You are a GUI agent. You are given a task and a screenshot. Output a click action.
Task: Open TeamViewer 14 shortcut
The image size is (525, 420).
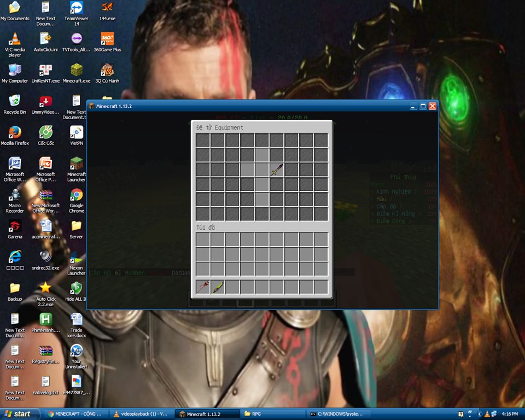coord(77,13)
